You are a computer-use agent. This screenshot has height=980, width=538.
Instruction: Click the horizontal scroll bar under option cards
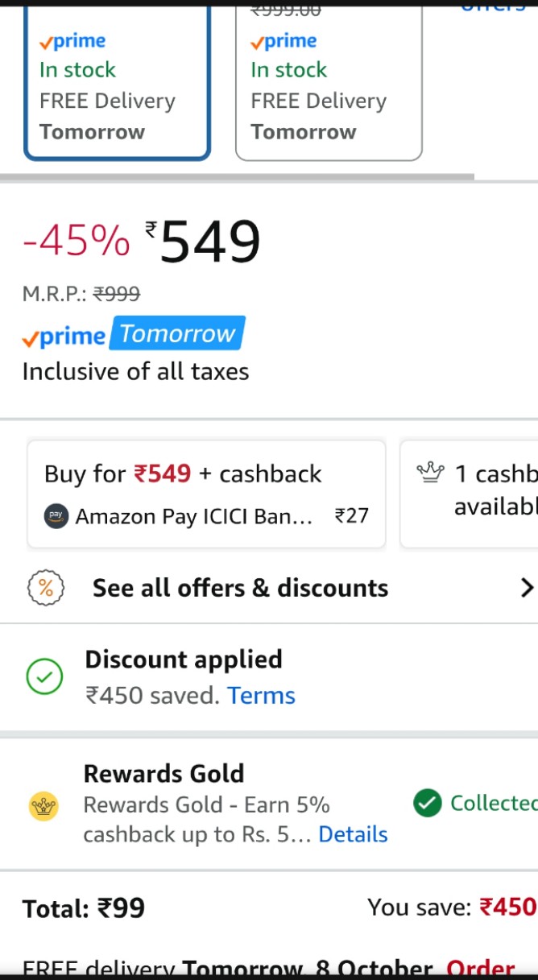tap(237, 176)
